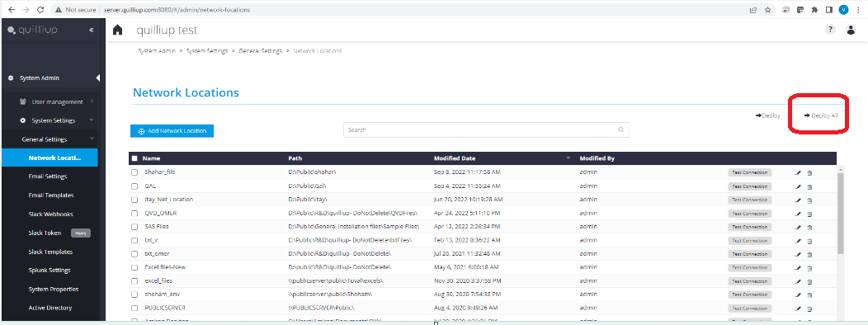Check the PUBLICSERVER row checkbox
The height and width of the screenshot is (325, 868).
[134, 308]
